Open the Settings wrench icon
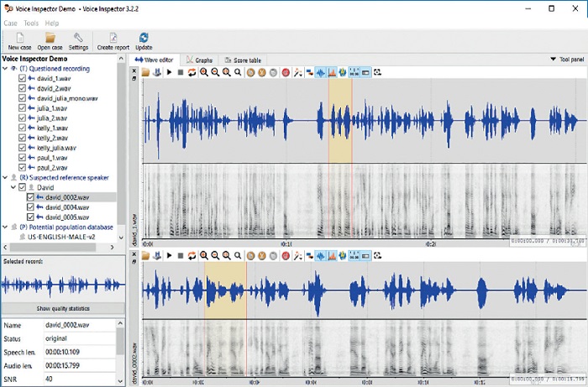Image resolution: width=588 pixels, height=387 pixels. click(78, 38)
